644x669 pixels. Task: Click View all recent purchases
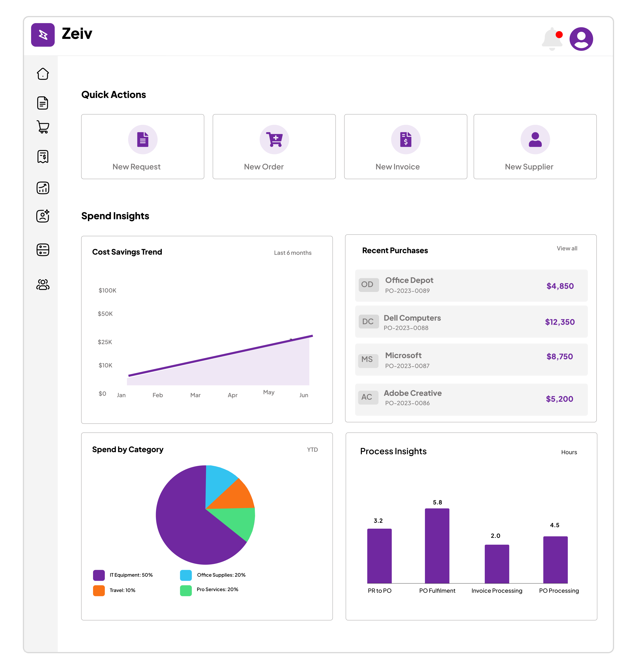point(567,248)
